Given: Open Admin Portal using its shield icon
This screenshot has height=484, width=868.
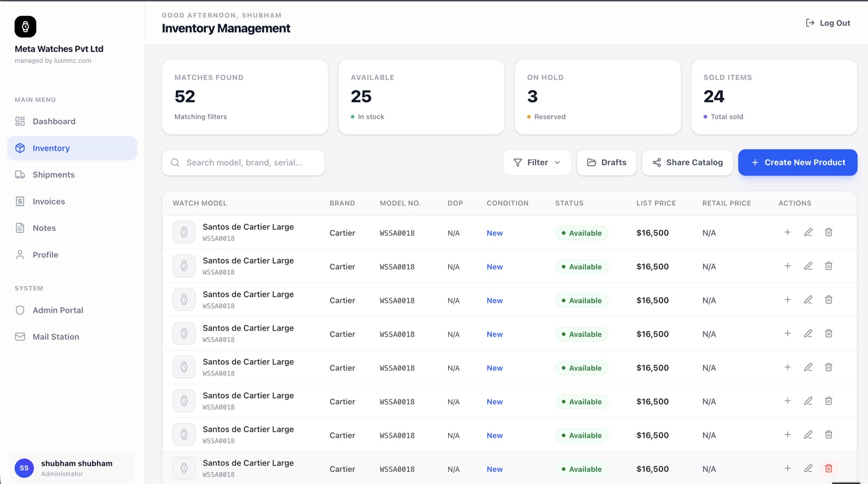Looking at the screenshot, I should point(20,310).
